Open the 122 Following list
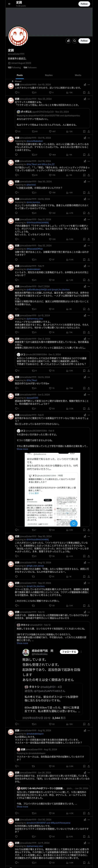This screenshot has width=98, height=868. [14, 67]
